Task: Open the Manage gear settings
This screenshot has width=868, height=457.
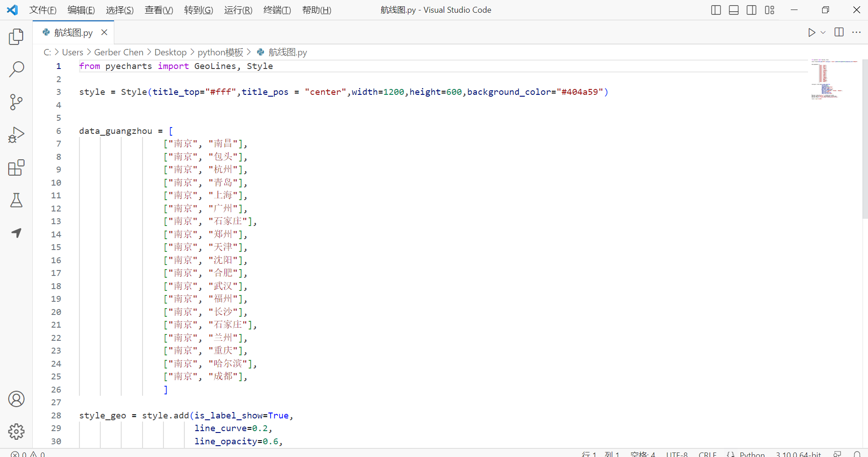Action: pos(16,432)
